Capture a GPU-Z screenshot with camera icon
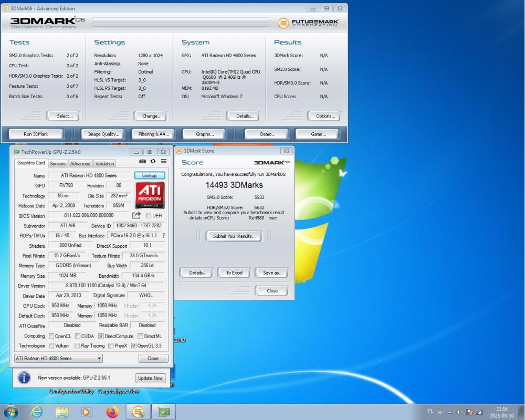The image size is (525, 420). [142, 161]
